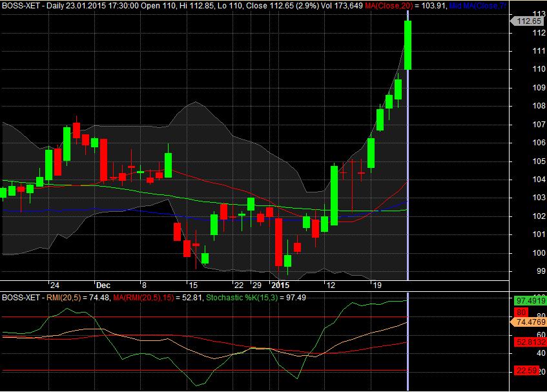Click the 29 label on date axis
The width and height of the screenshot is (547, 392).
[257, 285]
